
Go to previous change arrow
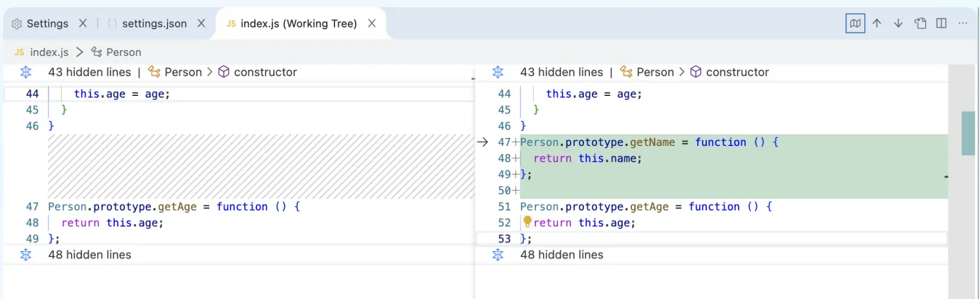877,23
